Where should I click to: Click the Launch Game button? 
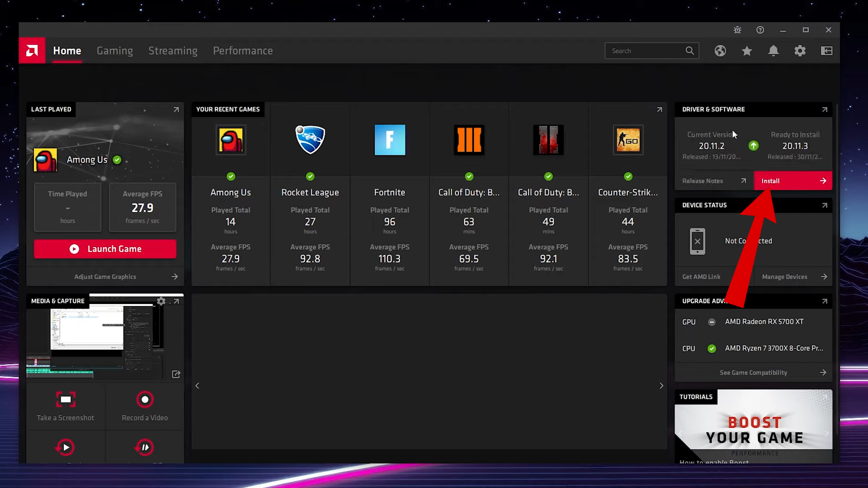click(105, 249)
